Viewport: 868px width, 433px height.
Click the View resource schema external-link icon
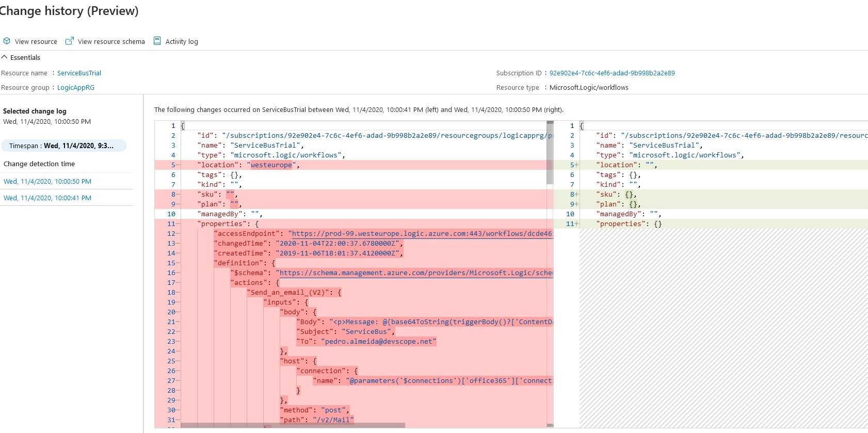69,41
